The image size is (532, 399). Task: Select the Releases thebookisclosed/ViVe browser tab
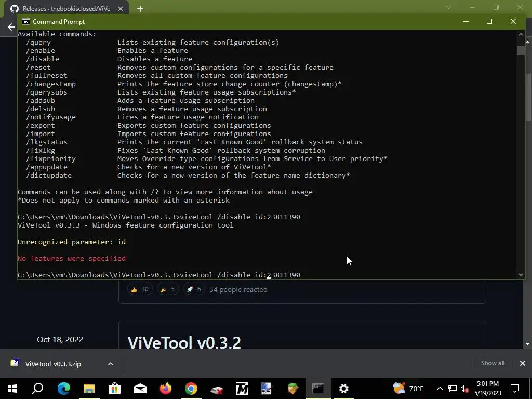coord(66,9)
